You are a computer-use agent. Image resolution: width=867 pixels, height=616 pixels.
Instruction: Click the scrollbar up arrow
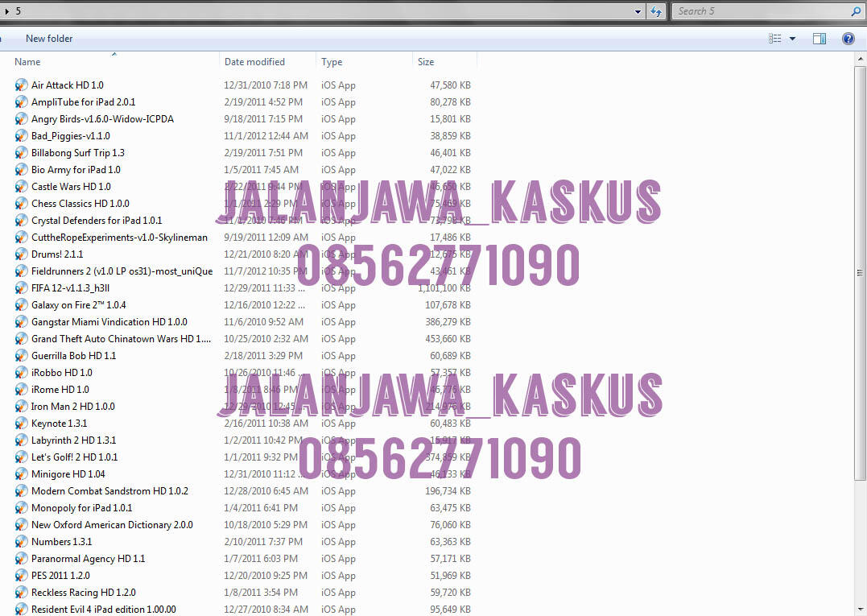tap(860, 58)
